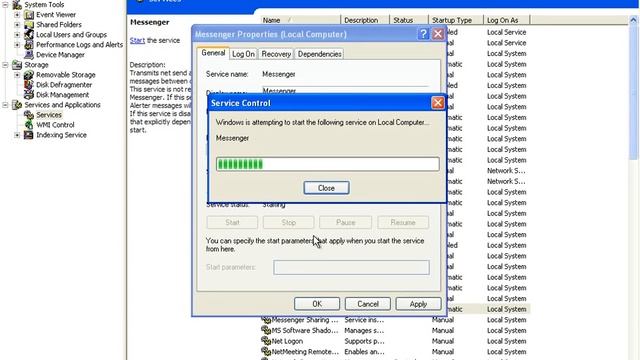Click the WMI Control icon

point(29,125)
